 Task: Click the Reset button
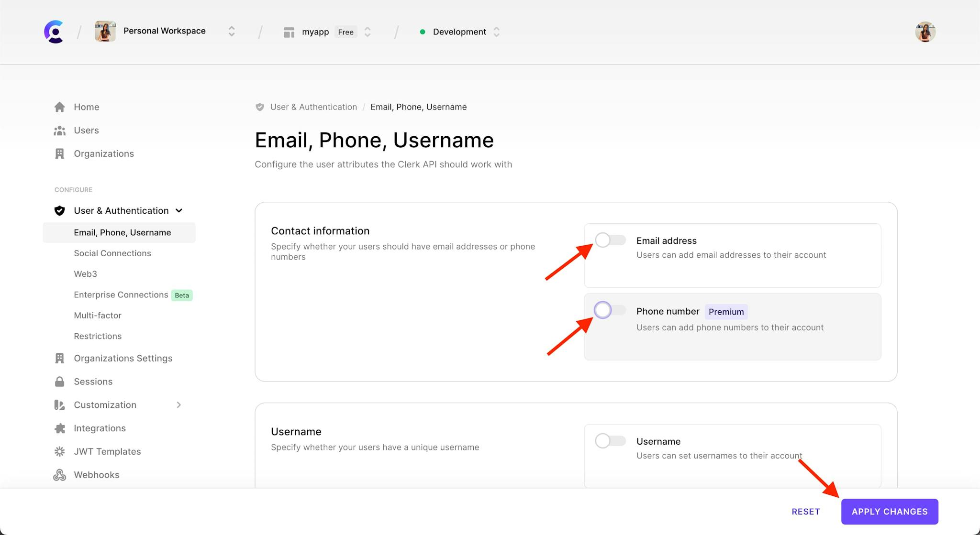806,511
